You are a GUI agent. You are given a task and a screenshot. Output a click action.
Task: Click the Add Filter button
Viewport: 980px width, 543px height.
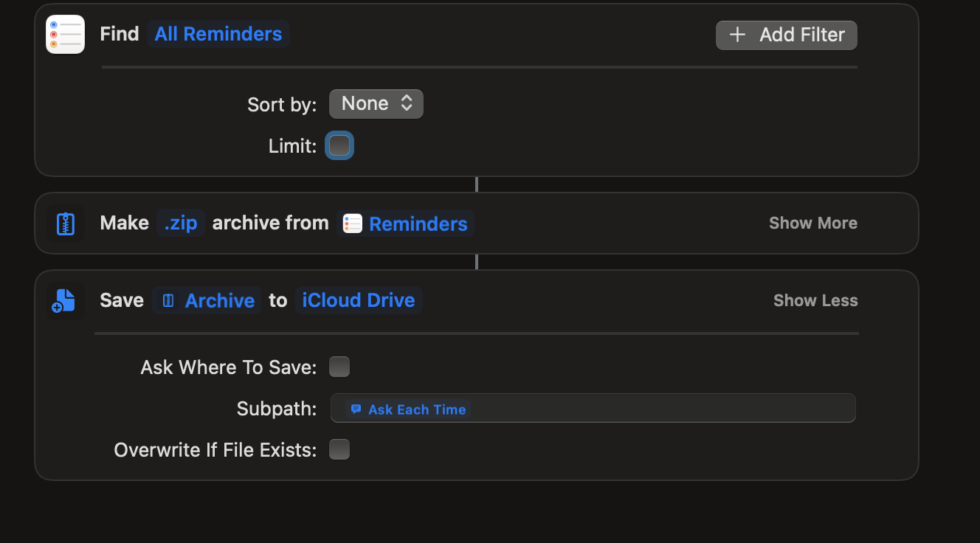point(786,35)
